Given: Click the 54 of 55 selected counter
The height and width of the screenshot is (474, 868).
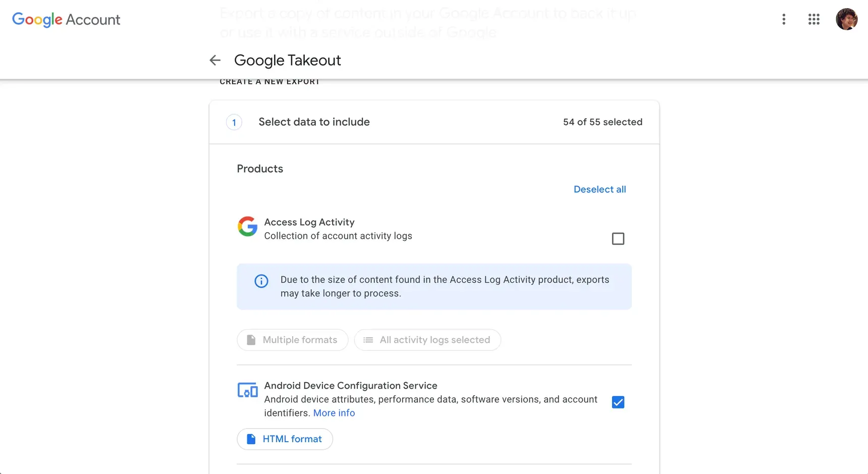Looking at the screenshot, I should pos(603,122).
